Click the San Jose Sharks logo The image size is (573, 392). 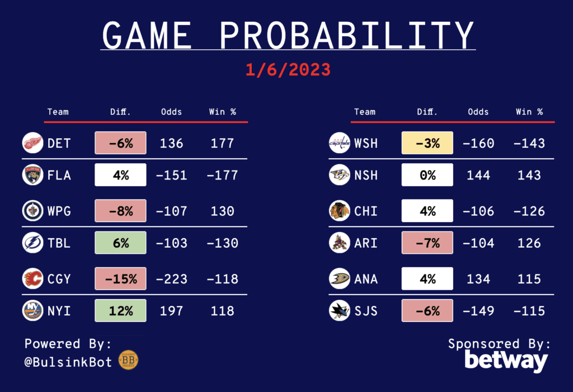[x=339, y=311]
